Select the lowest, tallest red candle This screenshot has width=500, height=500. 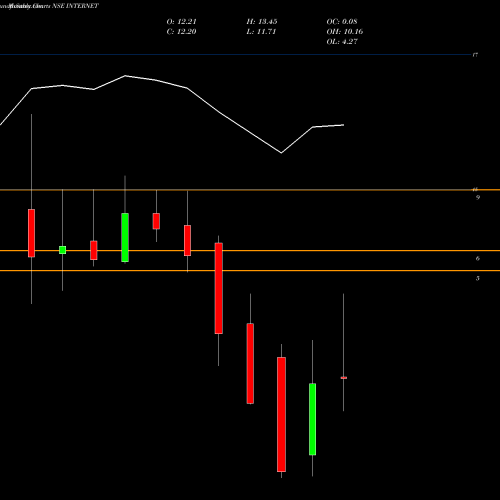tap(281, 414)
